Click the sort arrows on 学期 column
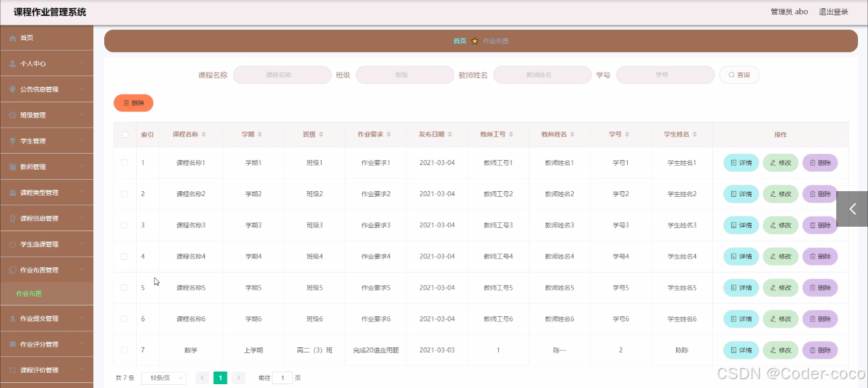Image resolution: width=868 pixels, height=388 pixels. click(x=259, y=135)
